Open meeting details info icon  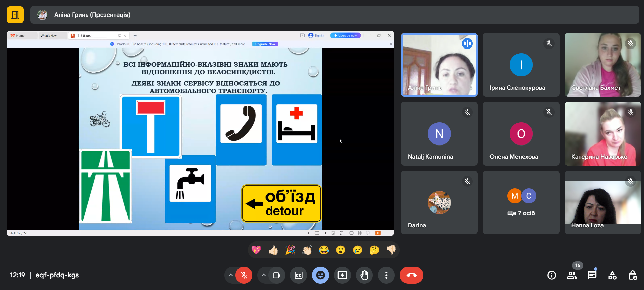pos(552,275)
